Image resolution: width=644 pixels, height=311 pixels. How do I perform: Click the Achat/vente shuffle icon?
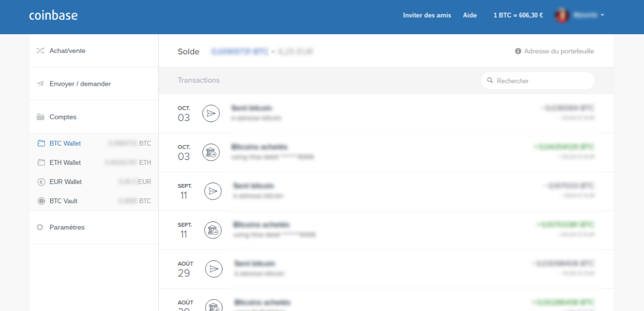[x=40, y=51]
